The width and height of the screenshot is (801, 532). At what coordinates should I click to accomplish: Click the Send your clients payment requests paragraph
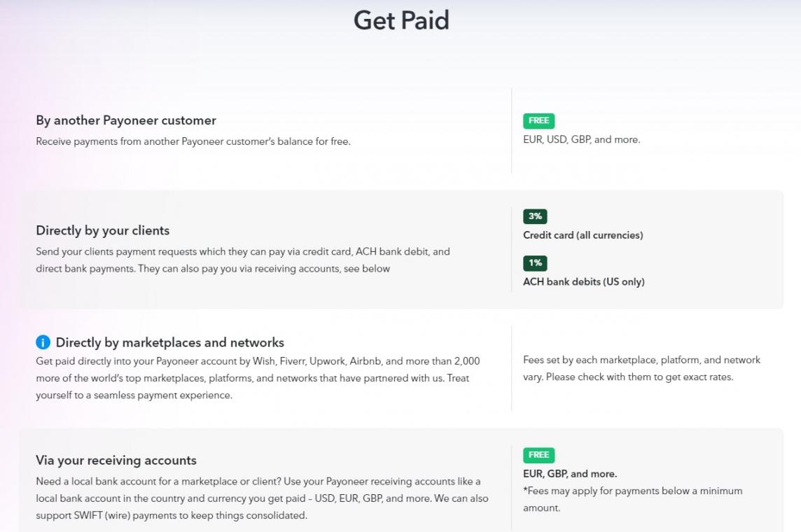242,260
